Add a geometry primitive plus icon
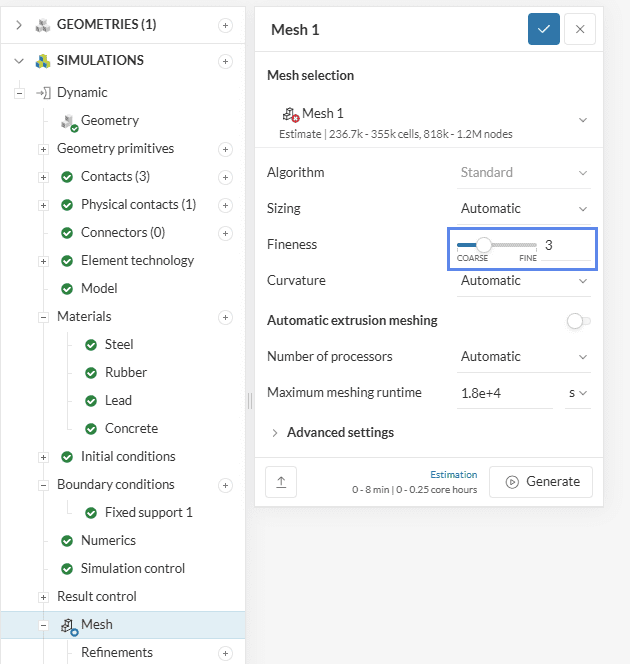Screen dimensions: 630x664 click(x=225, y=149)
